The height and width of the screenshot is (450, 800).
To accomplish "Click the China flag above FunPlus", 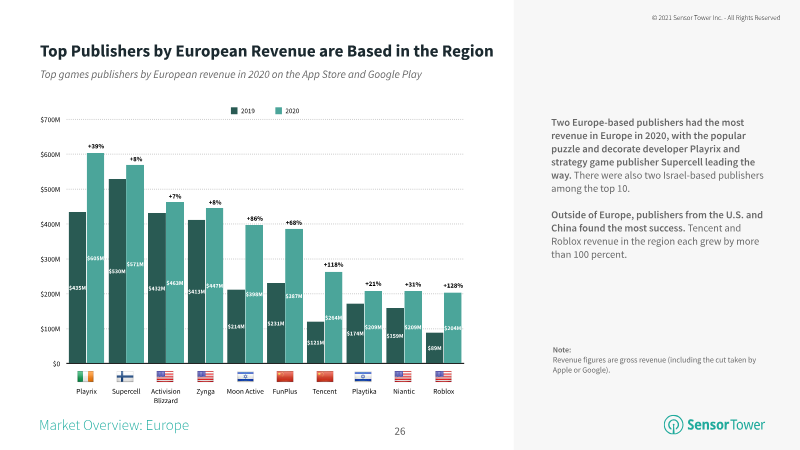I will click(x=285, y=377).
